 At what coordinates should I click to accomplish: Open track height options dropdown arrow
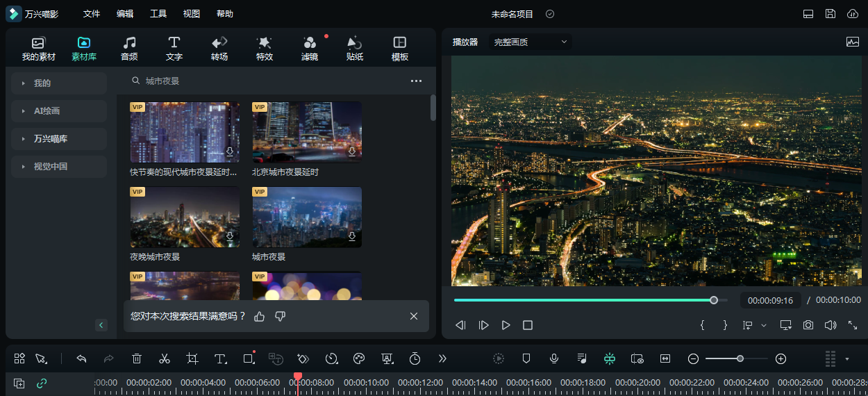(847, 359)
